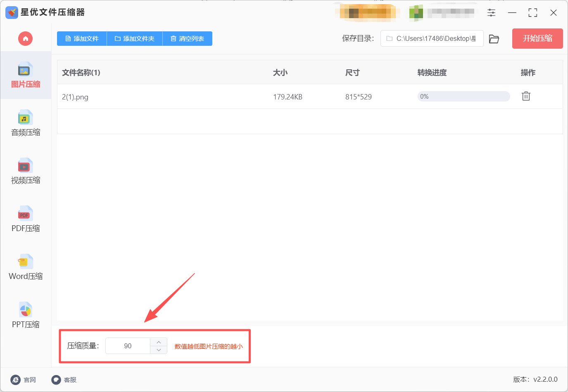The width and height of the screenshot is (568, 392).
Task: Click the version v2.2.0.0 text
Action: click(535, 379)
